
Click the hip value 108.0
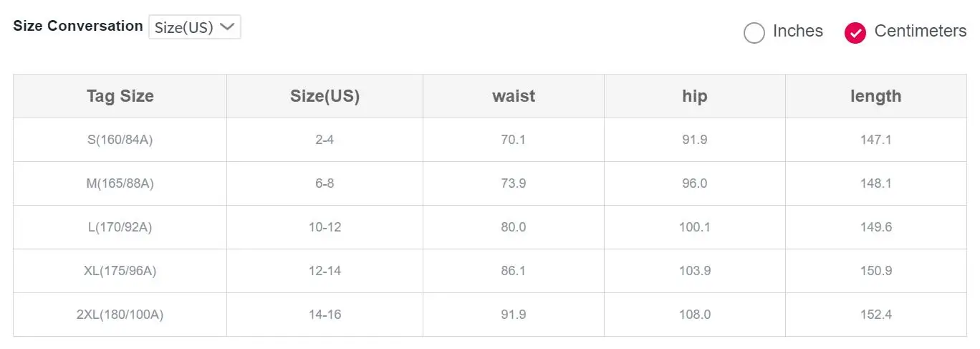695,315
